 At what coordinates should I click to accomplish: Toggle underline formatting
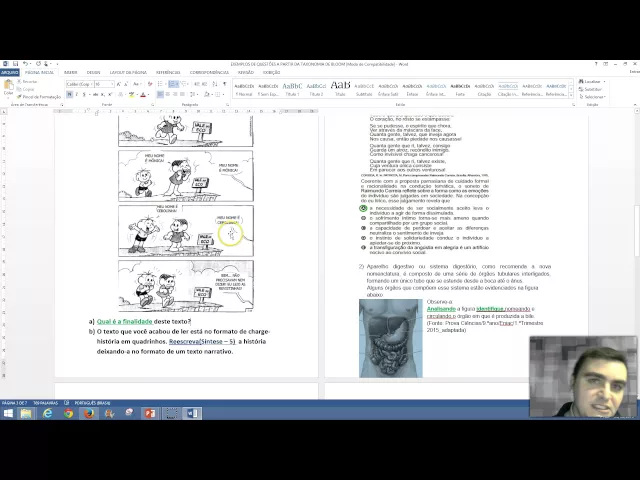click(x=84, y=94)
